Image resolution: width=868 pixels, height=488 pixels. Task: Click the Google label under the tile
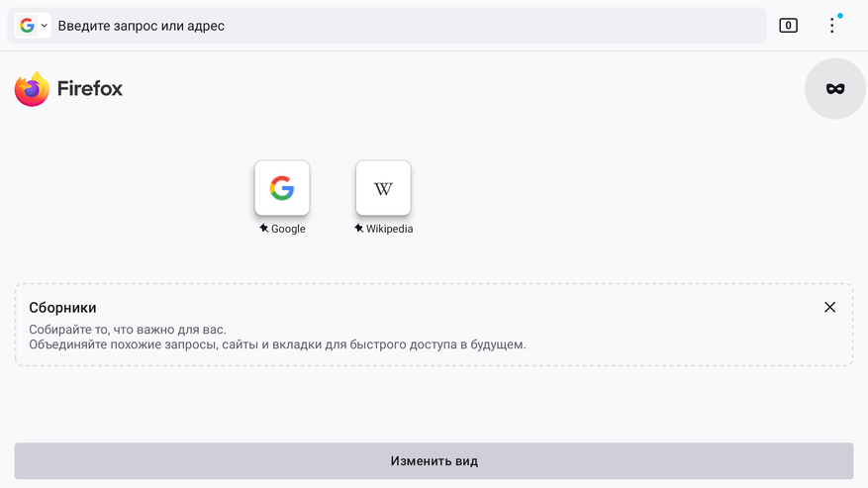pos(288,229)
